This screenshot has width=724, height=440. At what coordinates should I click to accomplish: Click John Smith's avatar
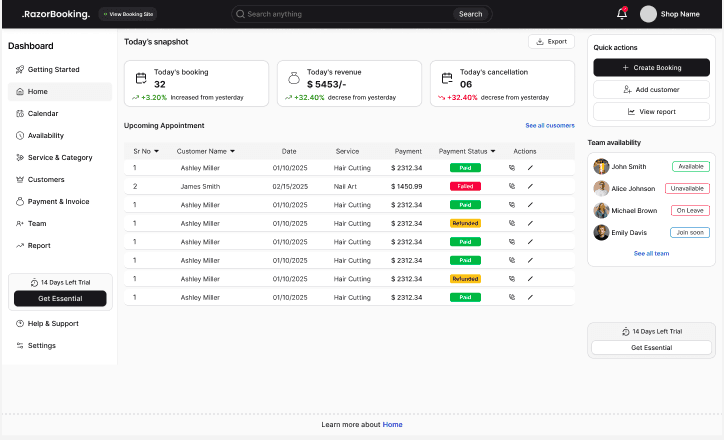[x=601, y=166]
